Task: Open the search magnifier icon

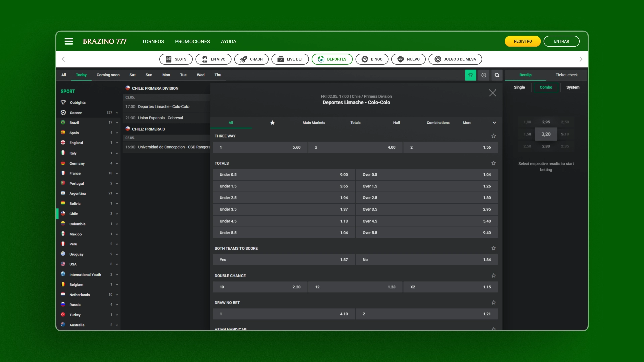Action: (x=497, y=75)
